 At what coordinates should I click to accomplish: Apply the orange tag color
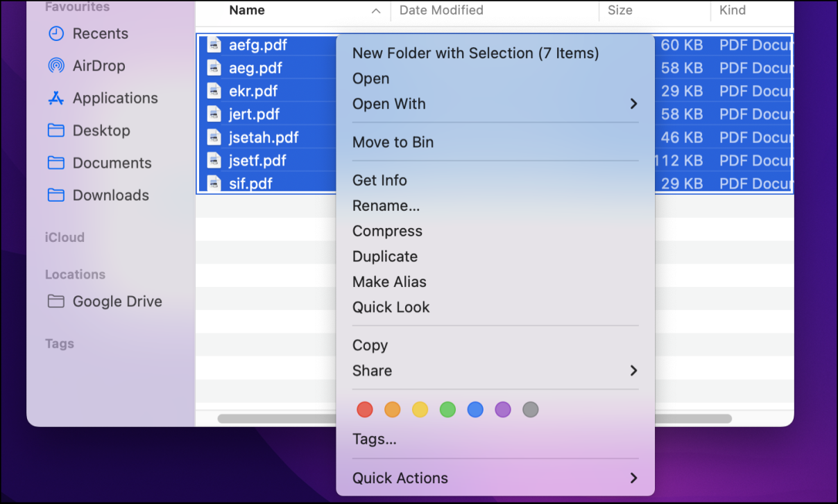(x=393, y=410)
